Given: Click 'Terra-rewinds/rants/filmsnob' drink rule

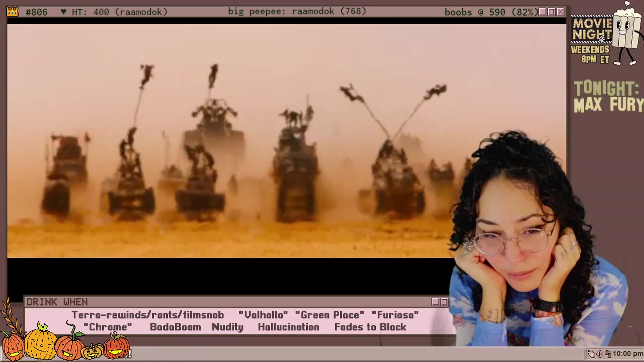Looking at the screenshot, I should coord(148,315).
